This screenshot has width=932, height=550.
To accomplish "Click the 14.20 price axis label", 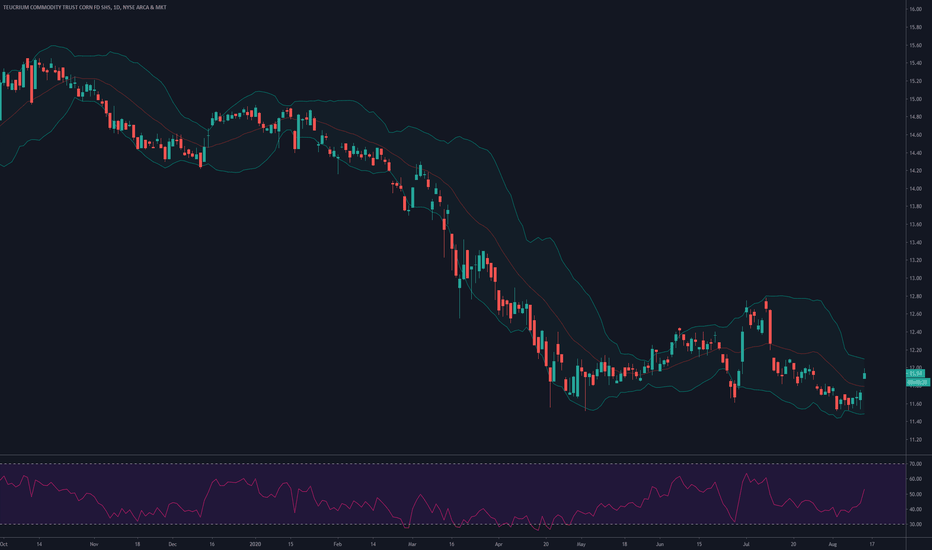I will [x=915, y=171].
